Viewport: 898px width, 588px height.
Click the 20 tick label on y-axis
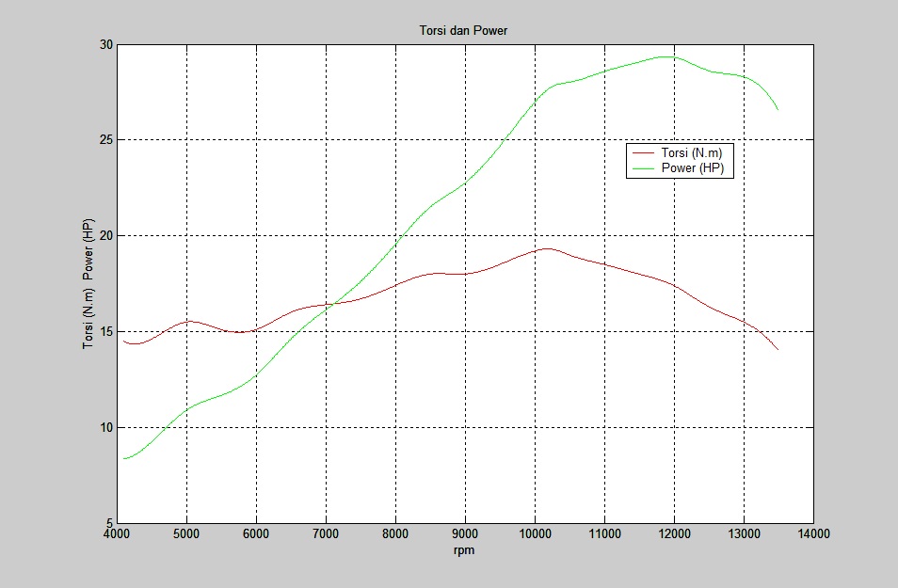[x=105, y=236]
